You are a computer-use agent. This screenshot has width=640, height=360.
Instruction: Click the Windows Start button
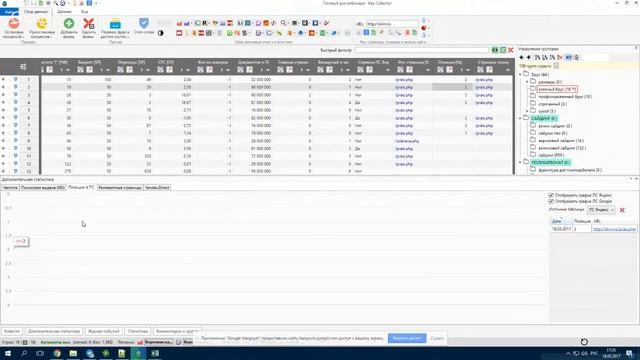coord(8,353)
